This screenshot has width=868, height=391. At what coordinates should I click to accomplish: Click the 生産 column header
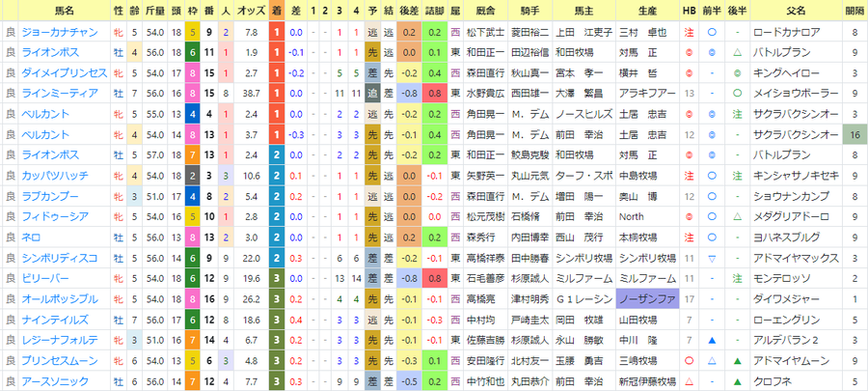coord(647,11)
